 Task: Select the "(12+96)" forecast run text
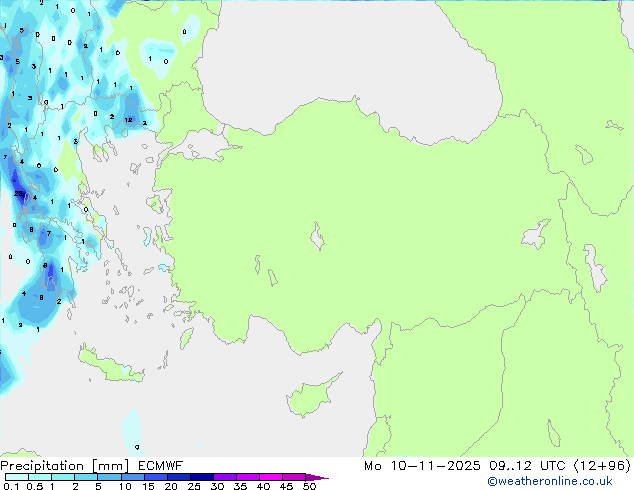tap(602, 466)
